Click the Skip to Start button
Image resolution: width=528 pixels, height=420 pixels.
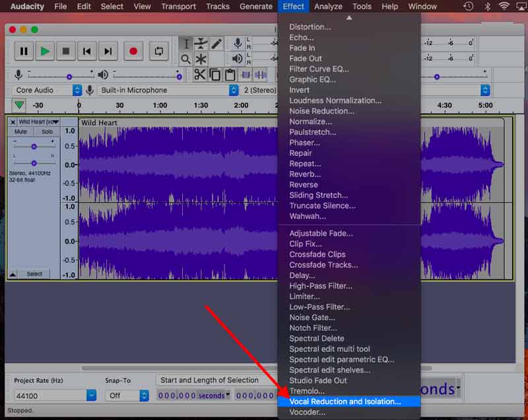click(86, 51)
